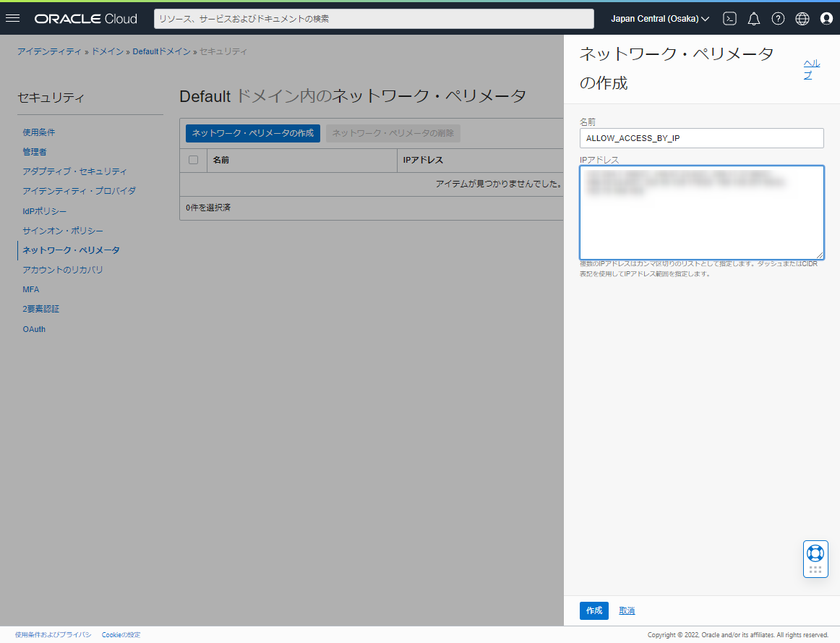
Task: Click the 作成 button to create
Action: [594, 611]
